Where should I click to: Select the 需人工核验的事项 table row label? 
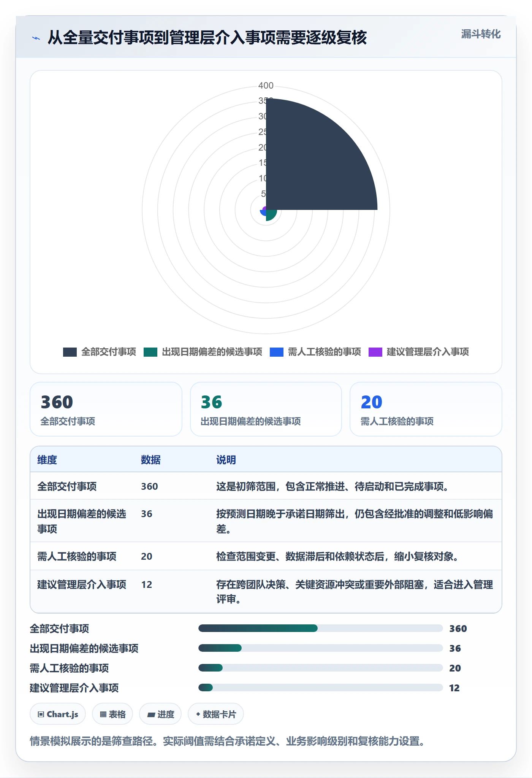pos(77,556)
